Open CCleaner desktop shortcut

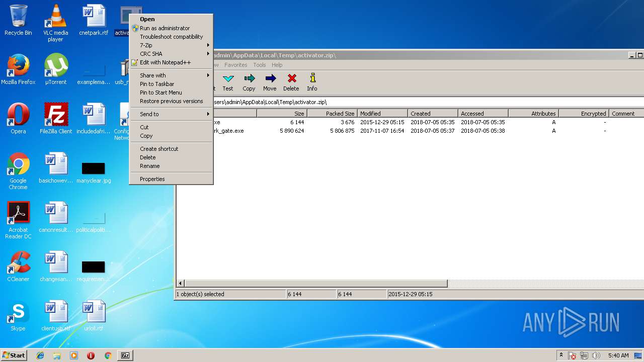[18, 266]
